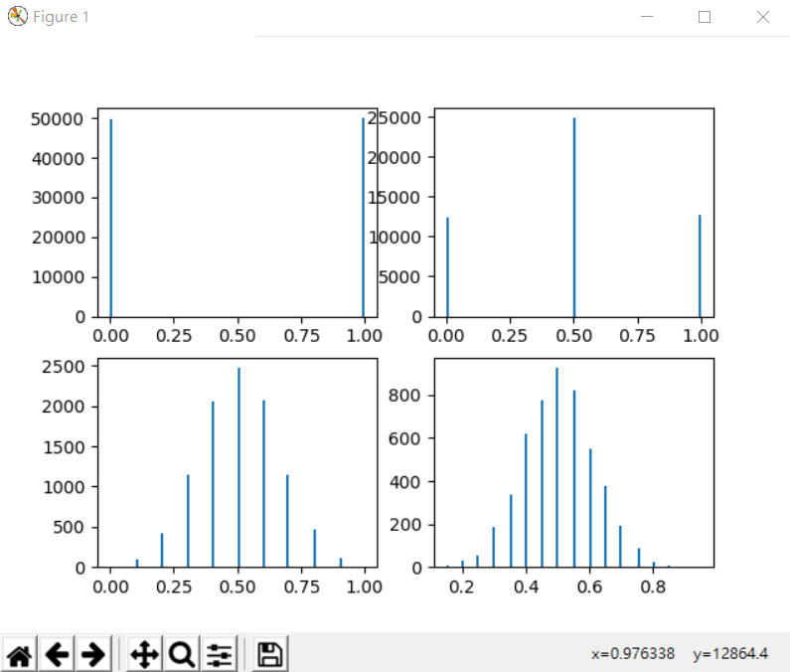Open the Configure subplots sliders dialog

(x=219, y=653)
